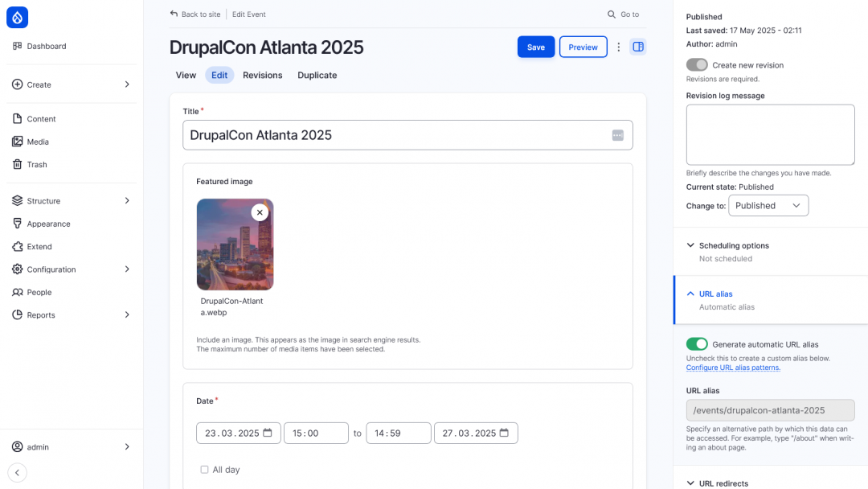Click the Drupal drop logo
The image size is (868, 489).
pos(17,17)
